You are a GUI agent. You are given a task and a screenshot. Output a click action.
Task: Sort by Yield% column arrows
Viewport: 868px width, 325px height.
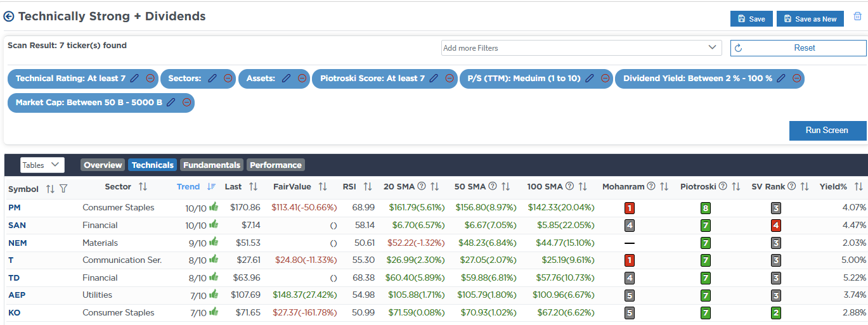[x=858, y=186]
